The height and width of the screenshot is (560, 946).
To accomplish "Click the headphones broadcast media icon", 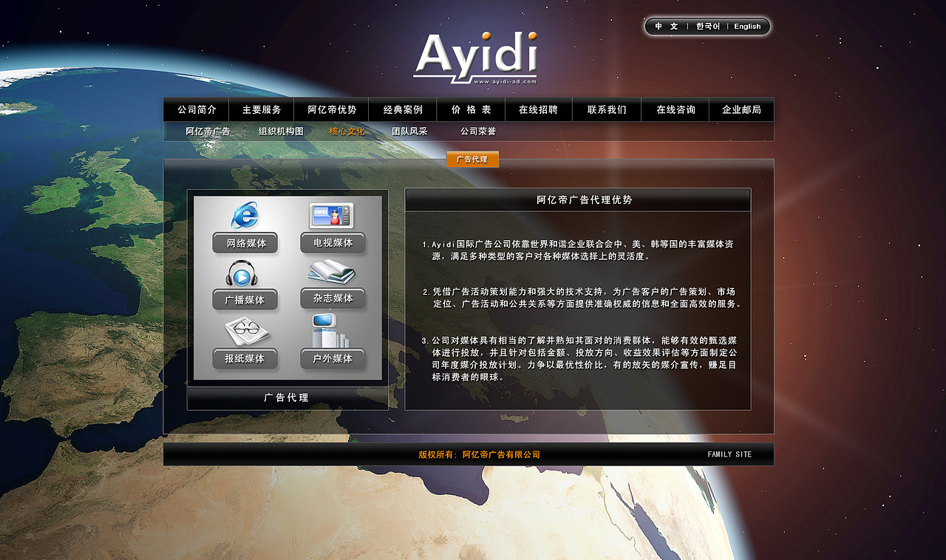I will (241, 273).
